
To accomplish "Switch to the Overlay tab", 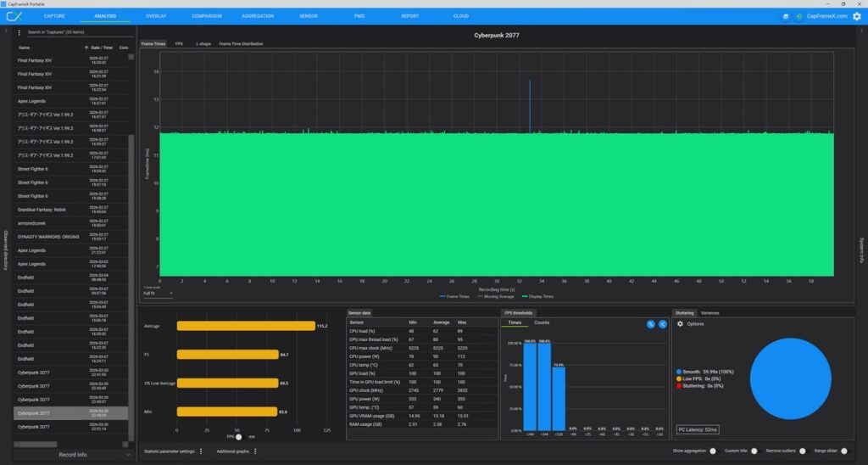I will click(156, 16).
